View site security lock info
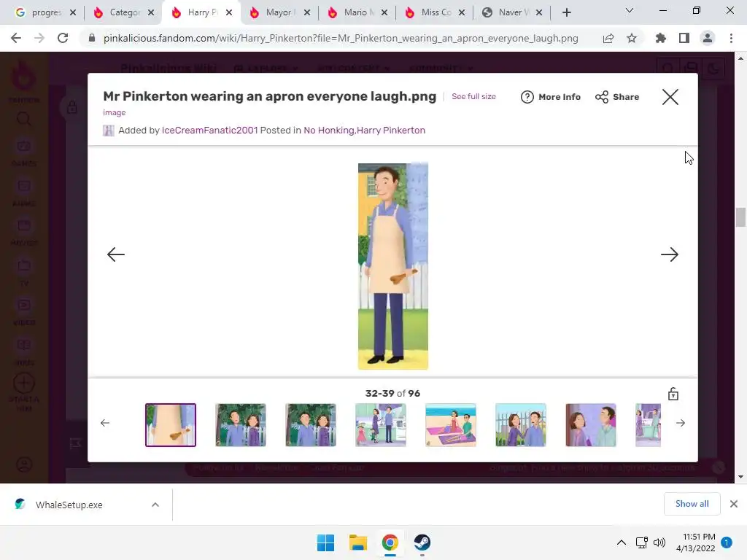The height and width of the screenshot is (560, 747). coord(92,38)
